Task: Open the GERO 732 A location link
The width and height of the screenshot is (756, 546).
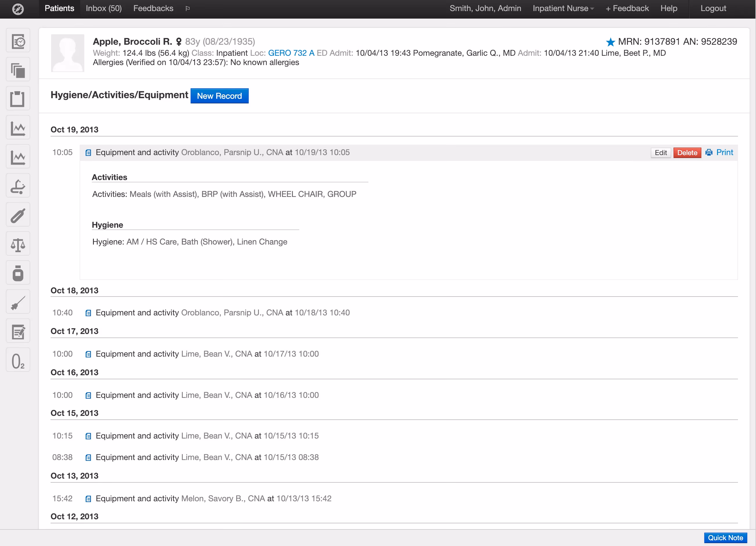Action: (291, 53)
